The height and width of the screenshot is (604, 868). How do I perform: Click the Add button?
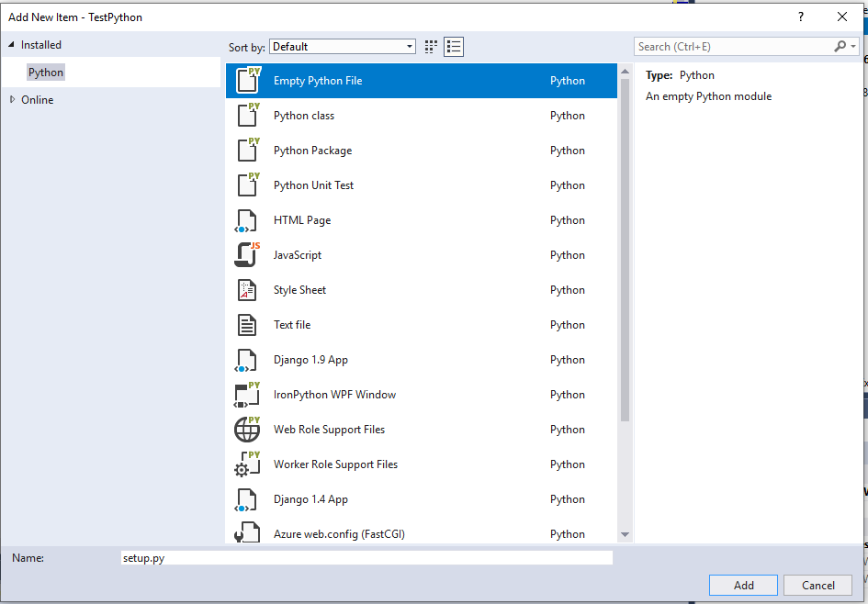pos(743,586)
